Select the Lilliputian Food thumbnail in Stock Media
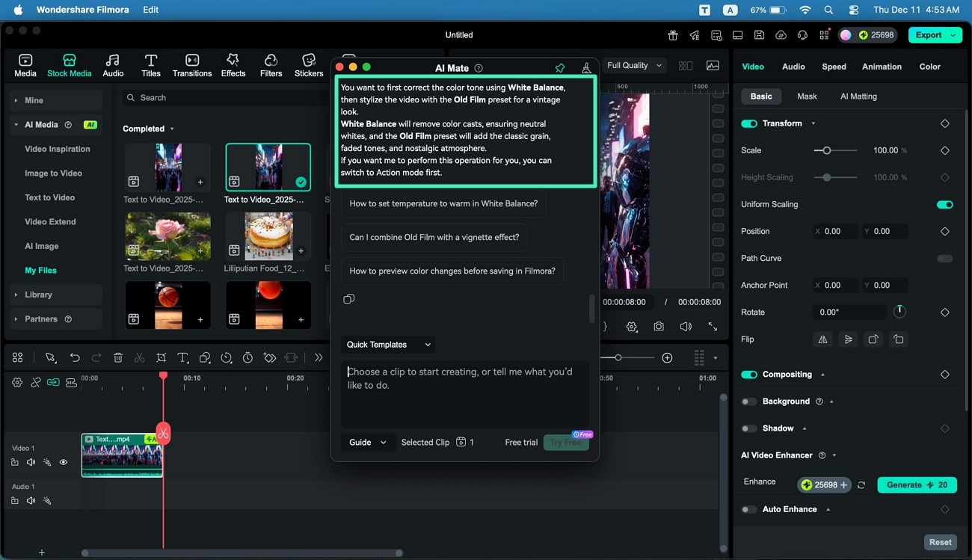This screenshot has height=560, width=972. pos(268,236)
